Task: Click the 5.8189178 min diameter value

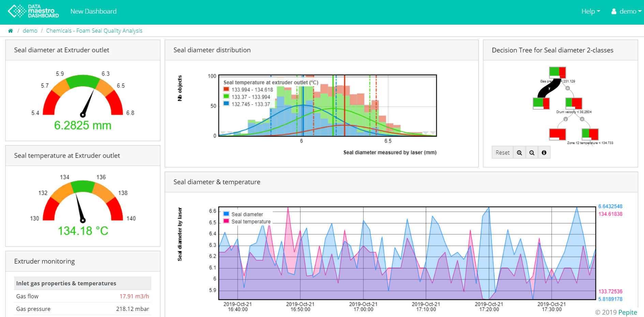Action: [x=610, y=299]
